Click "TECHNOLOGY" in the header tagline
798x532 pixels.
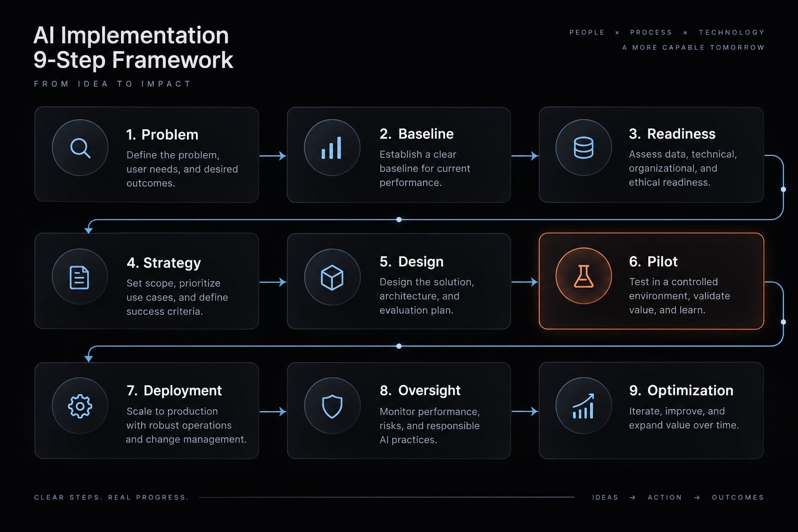click(x=731, y=32)
